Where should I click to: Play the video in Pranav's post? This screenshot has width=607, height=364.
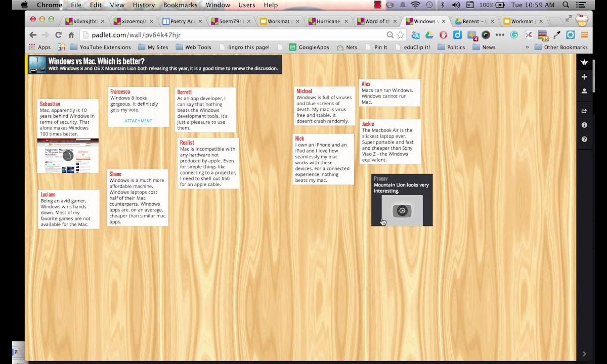pos(402,210)
